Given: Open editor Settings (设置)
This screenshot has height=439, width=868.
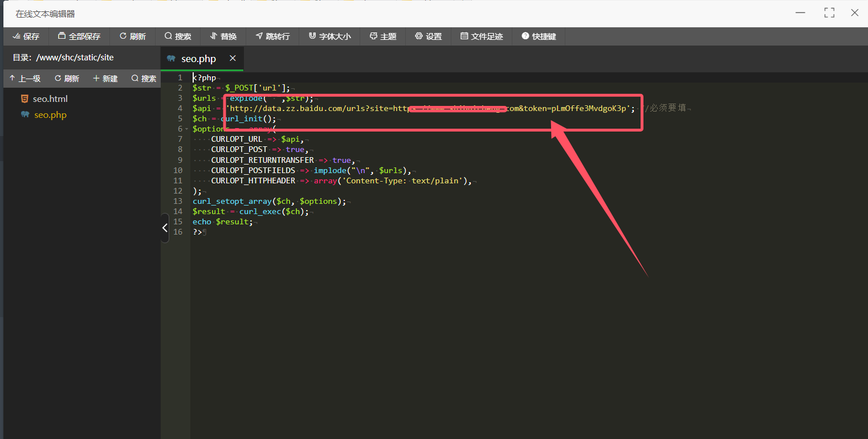Looking at the screenshot, I should tap(428, 36).
